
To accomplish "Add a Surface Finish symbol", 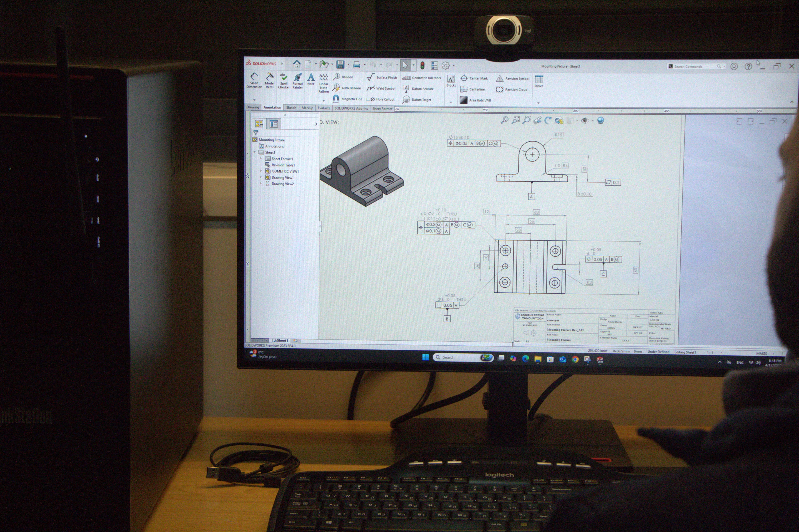I will coord(382,77).
